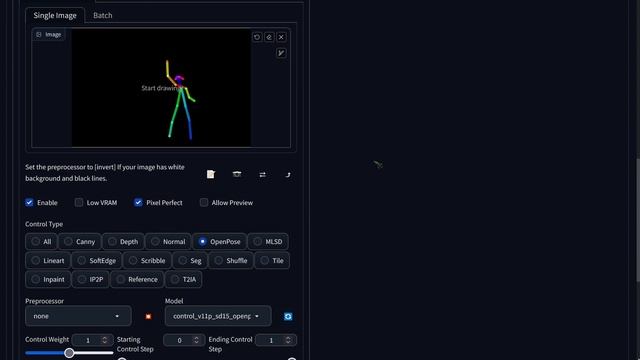
Task: Click Starting Control Step stepper arrows
Action: [196, 340]
